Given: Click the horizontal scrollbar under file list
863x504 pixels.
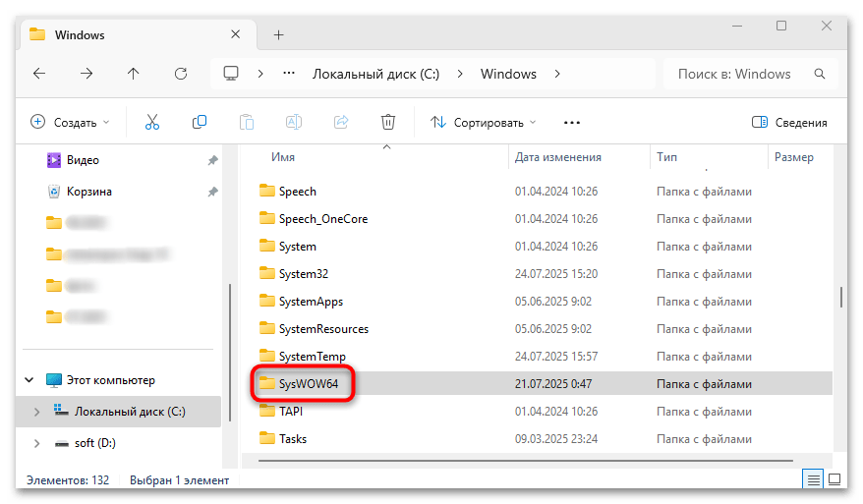Looking at the screenshot, I should click(525, 461).
